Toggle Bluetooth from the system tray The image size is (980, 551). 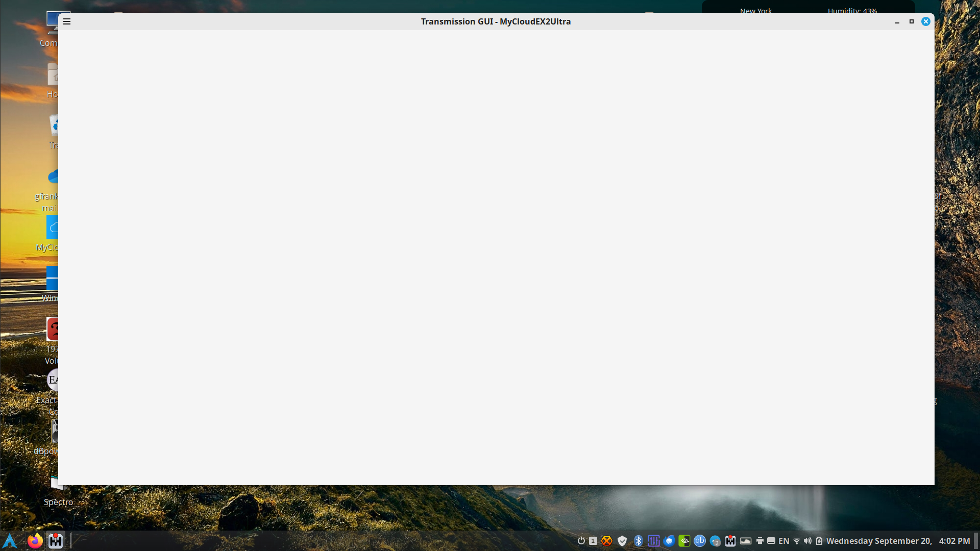point(639,541)
